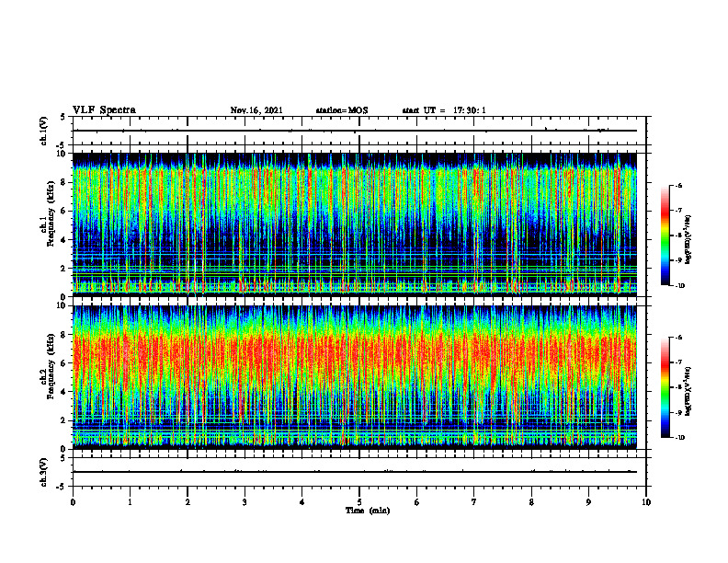Image resolution: width=728 pixels, height=563 pixels.
Task: Click the "-6" value on ch.2 color bar
Action: pos(678,338)
